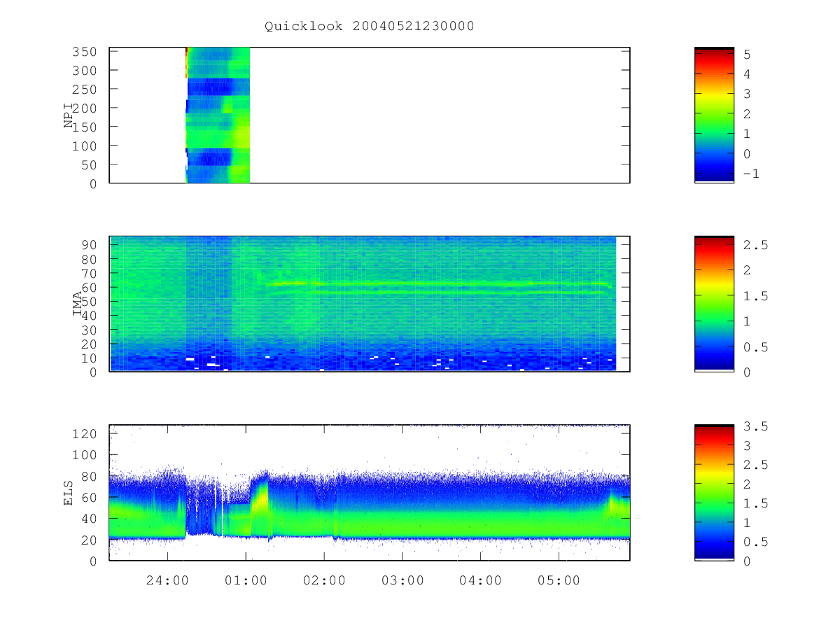Select the 24:00 time tick label
This screenshot has width=840, height=630.
[167, 580]
